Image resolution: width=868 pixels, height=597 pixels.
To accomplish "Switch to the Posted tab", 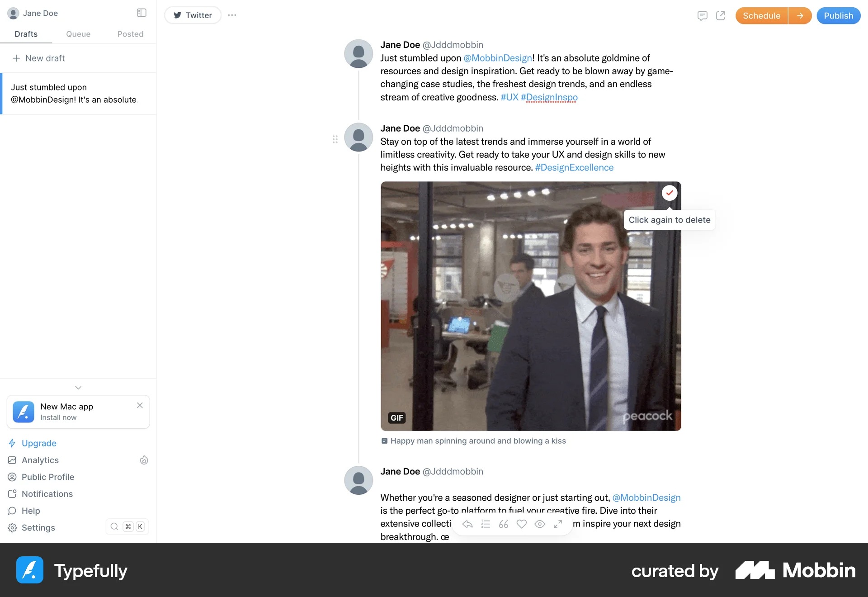I will pos(130,34).
